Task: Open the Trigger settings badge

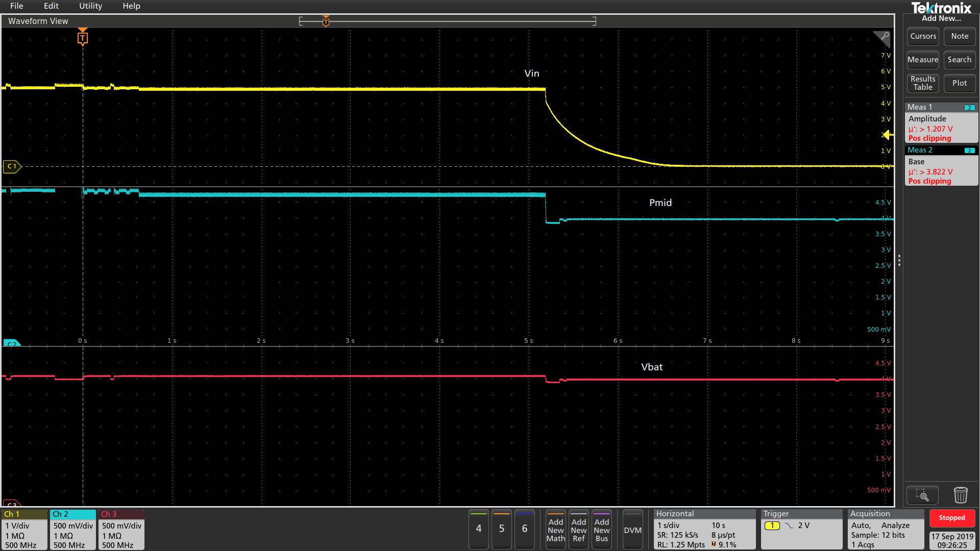Action: (800, 530)
